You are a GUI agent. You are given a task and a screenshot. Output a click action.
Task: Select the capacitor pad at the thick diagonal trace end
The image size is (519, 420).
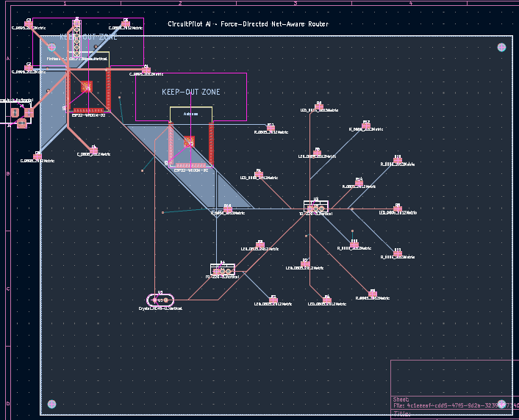click(93, 151)
